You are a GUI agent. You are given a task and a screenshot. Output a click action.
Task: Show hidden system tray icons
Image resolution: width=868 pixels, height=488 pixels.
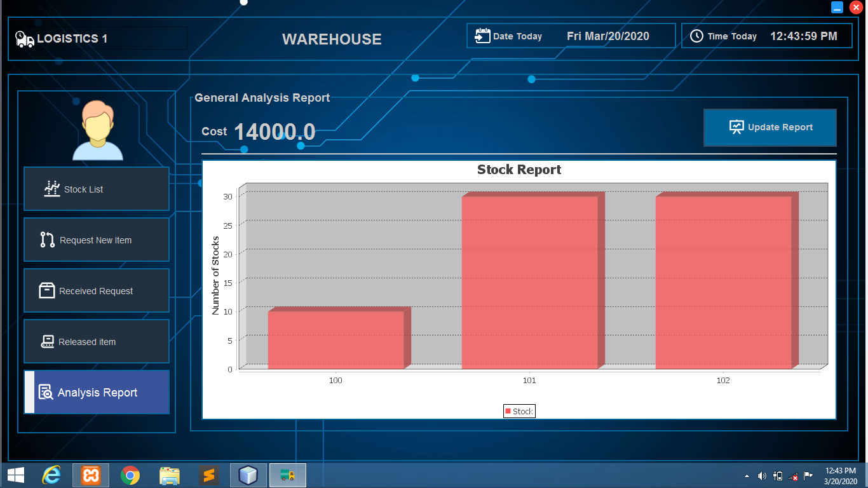(747, 476)
